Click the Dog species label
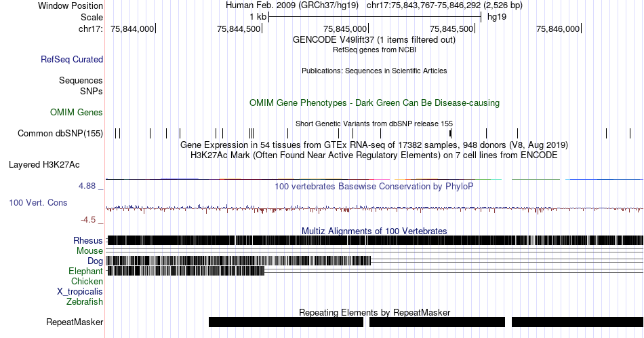 95,261
